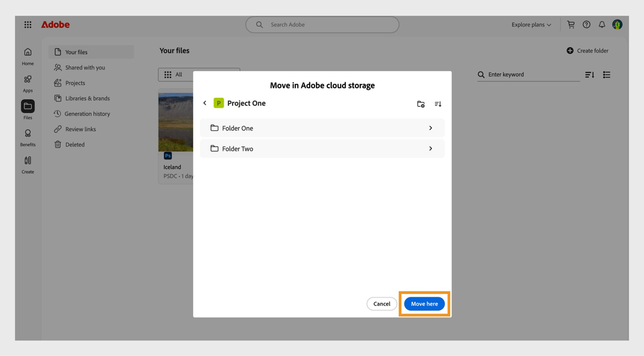Open the shopping cart icon
This screenshot has width=644, height=356.
click(x=571, y=24)
